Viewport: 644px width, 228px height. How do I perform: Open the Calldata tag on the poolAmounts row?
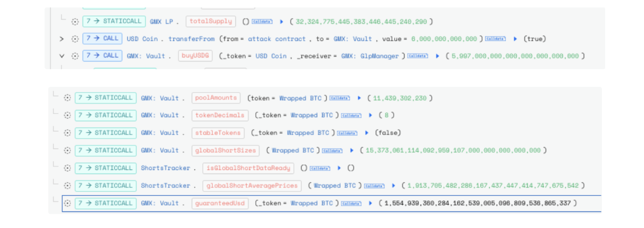[340, 98]
